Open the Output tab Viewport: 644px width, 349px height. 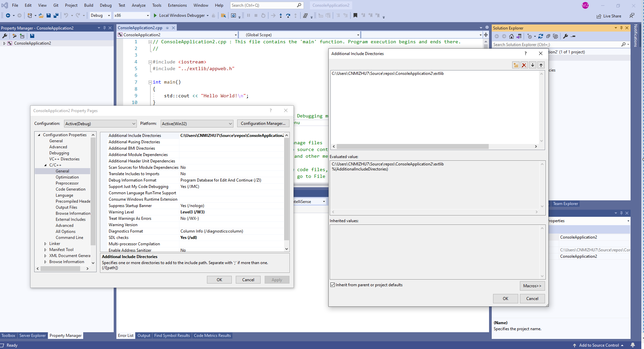pos(144,336)
